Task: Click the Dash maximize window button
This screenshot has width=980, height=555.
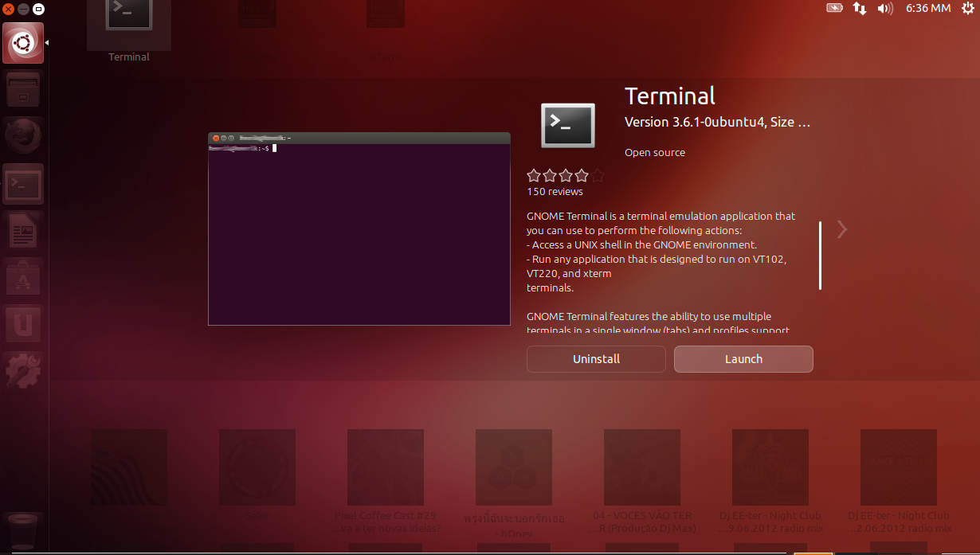Action: click(x=37, y=9)
